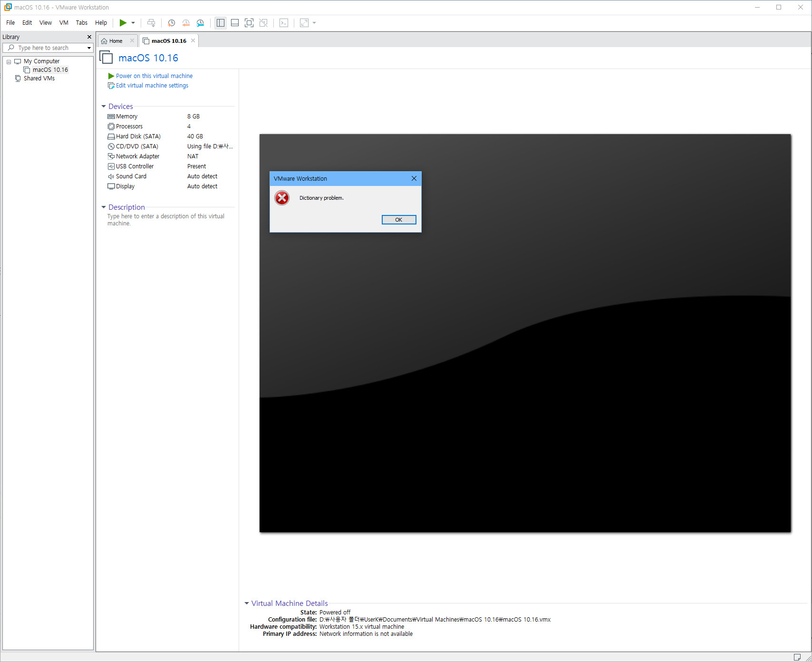This screenshot has width=812, height=662.
Task: Click the red error icon in dialog
Action: coord(282,198)
